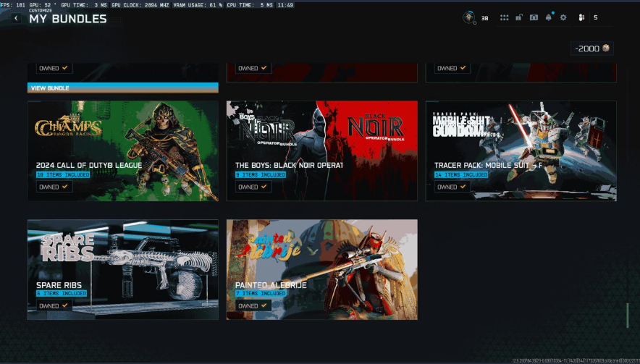Image resolution: width=640 pixels, height=364 pixels.
Task: Click the checkmark on Black Noir OWNED badge
Action: 264,187
